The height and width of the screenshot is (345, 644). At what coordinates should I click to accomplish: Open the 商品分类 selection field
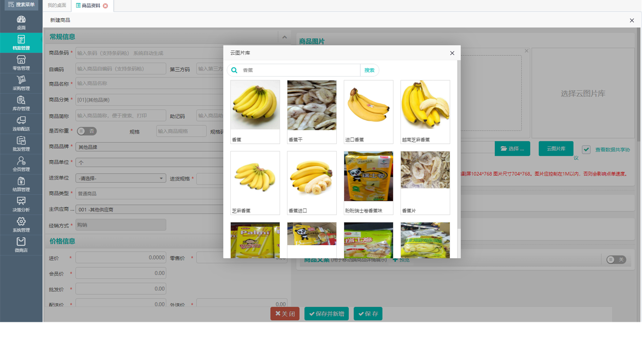tap(149, 100)
